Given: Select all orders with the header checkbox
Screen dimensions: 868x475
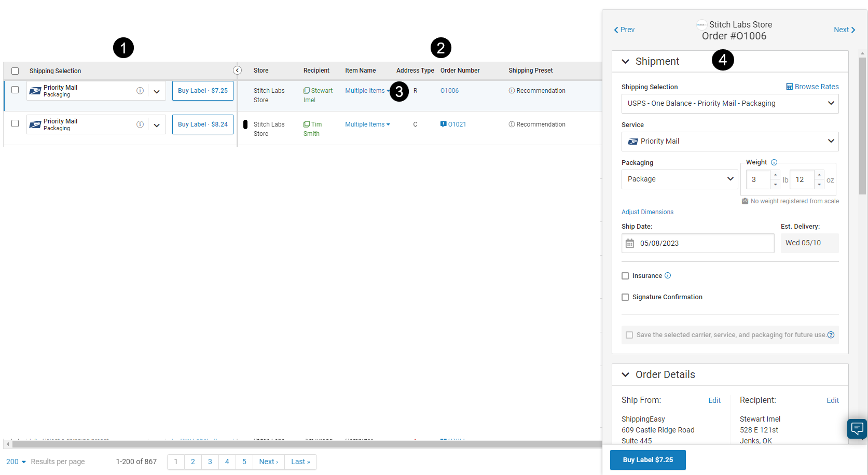Looking at the screenshot, I should [15, 71].
